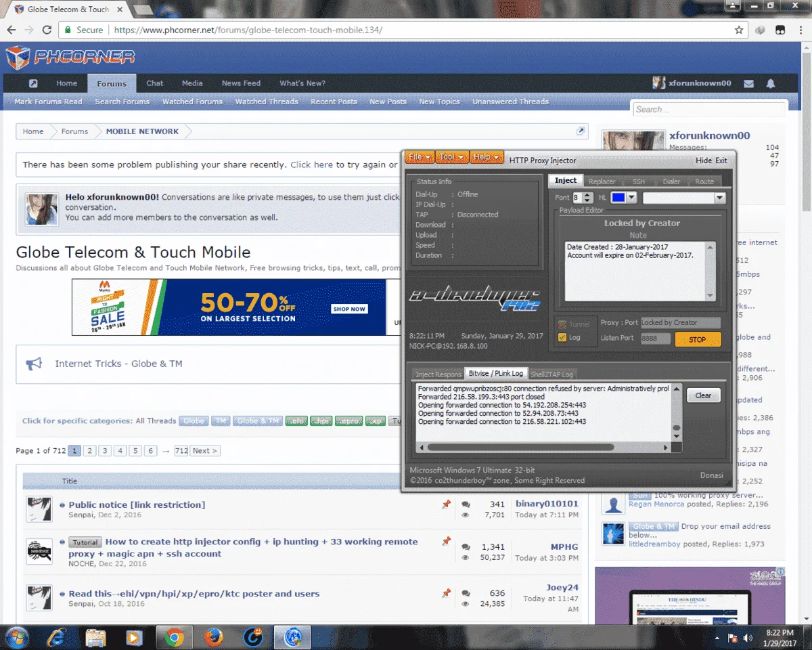Click the Myntra 50-70% off sale banner
This screenshot has width=812, height=650.
click(229, 307)
